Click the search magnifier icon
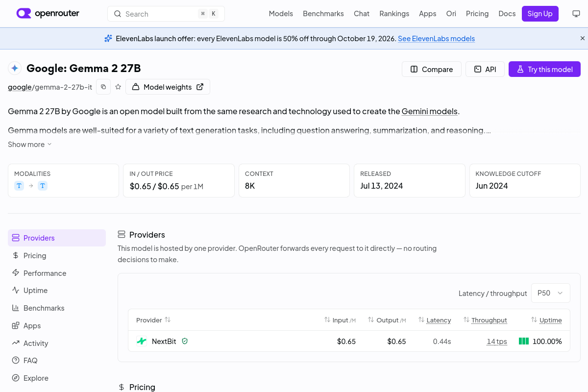 point(118,14)
